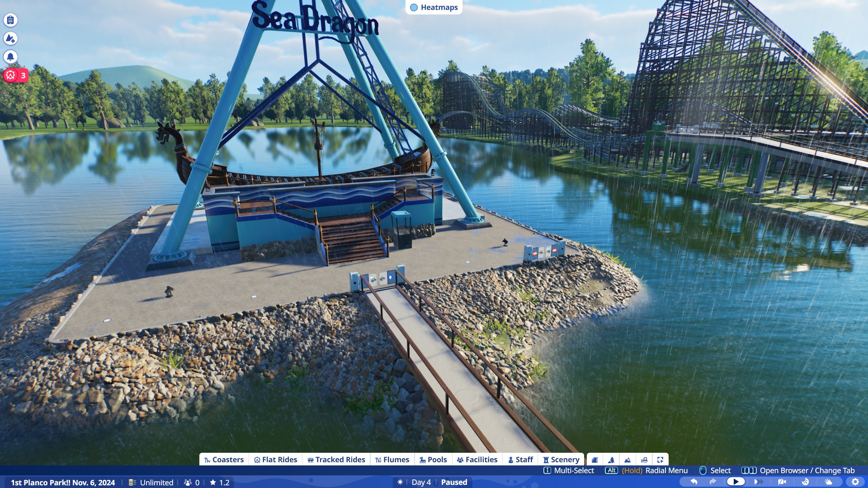Open the Tracked Rides tab

336,460
